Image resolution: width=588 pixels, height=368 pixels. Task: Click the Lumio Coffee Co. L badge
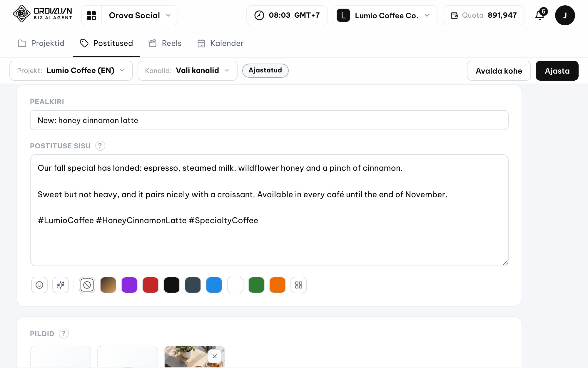[343, 15]
